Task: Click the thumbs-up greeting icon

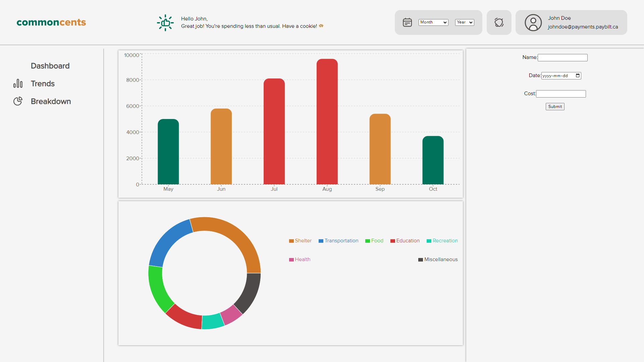Action: [165, 23]
